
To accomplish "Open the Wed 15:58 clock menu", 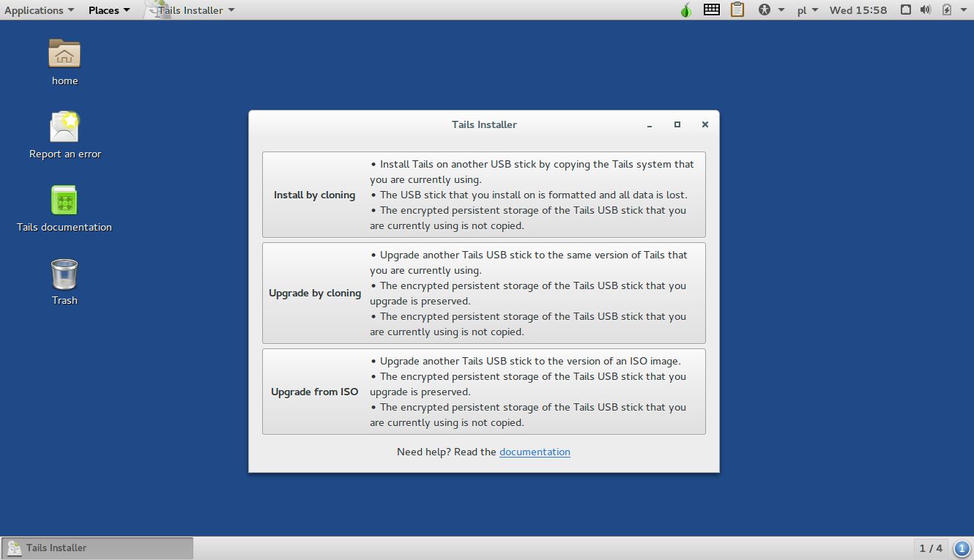I will click(858, 10).
